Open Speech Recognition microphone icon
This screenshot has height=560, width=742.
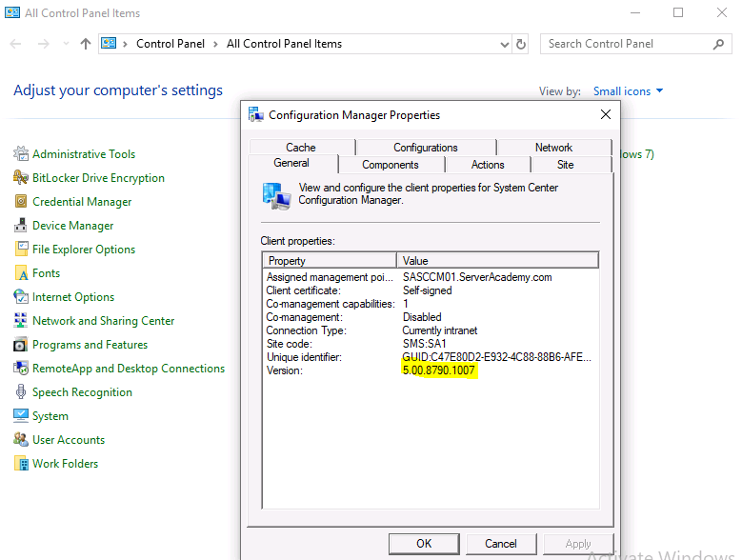[x=21, y=392]
